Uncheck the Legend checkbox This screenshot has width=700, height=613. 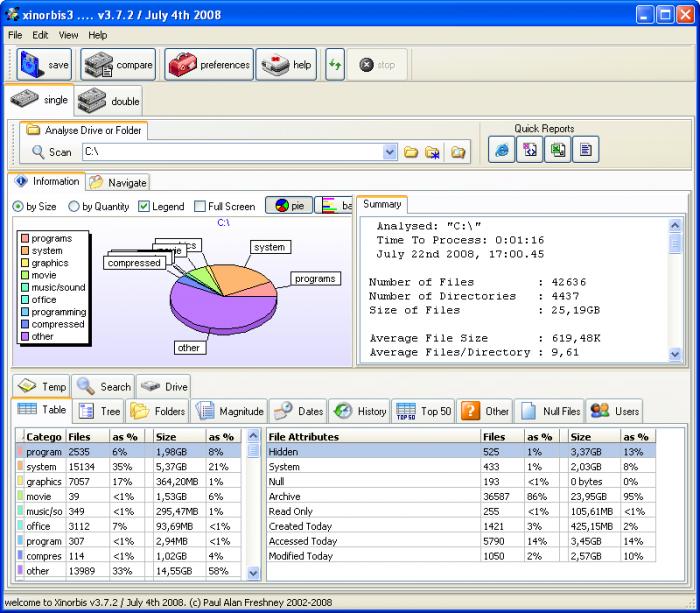(144, 206)
